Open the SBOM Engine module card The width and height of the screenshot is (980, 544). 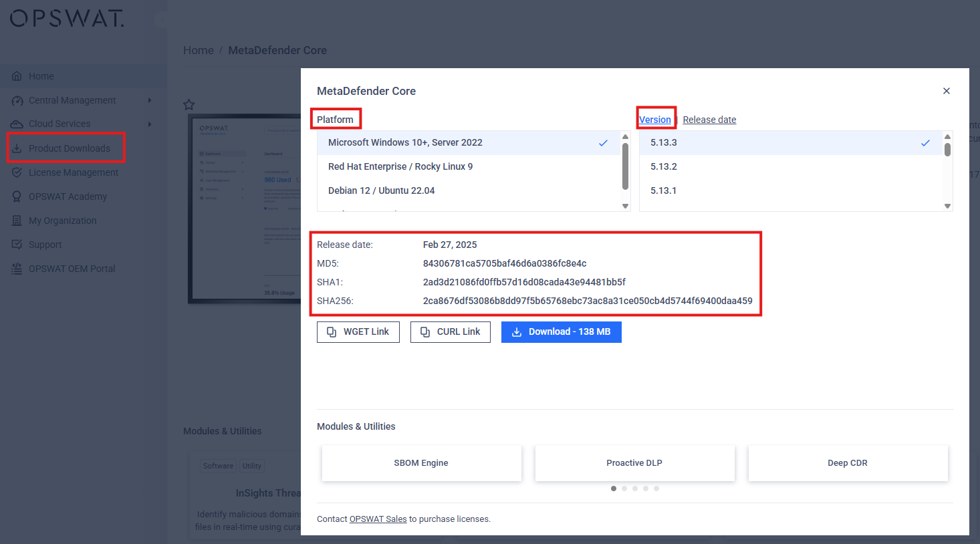tap(421, 463)
